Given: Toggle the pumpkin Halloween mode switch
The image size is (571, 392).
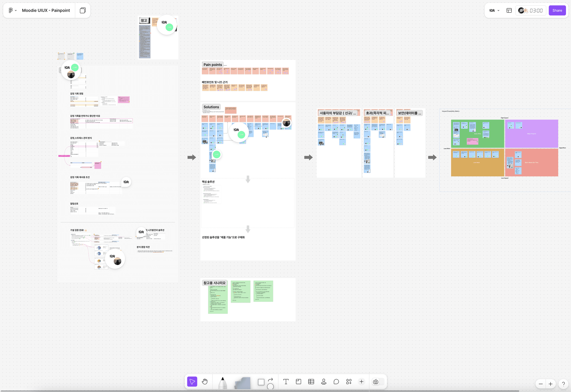Looking at the screenshot, I should pos(378,382).
